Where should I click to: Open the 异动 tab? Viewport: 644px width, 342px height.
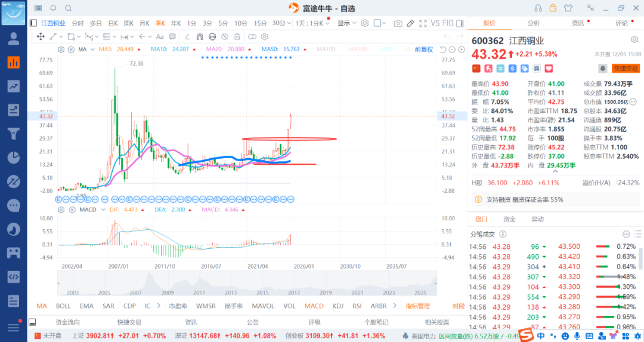pos(538,219)
